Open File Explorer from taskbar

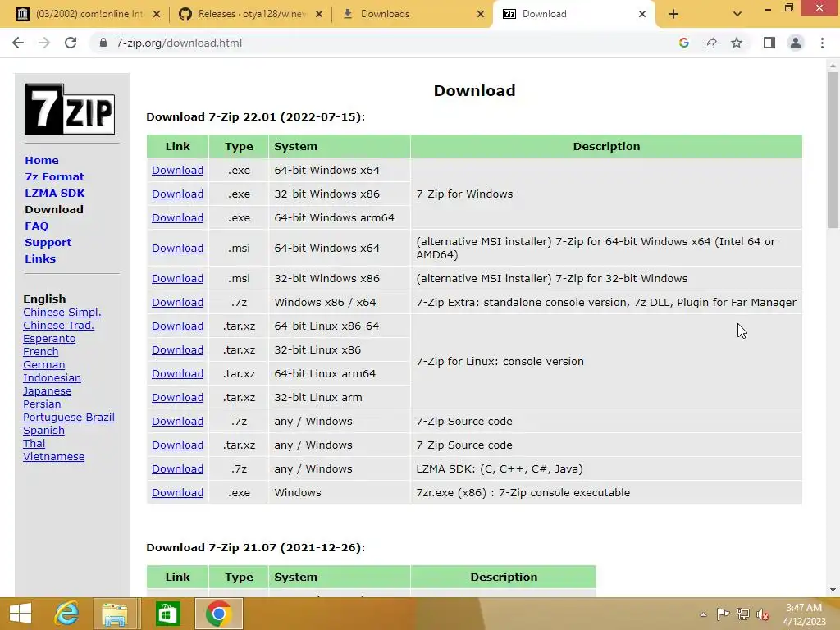tap(115, 614)
